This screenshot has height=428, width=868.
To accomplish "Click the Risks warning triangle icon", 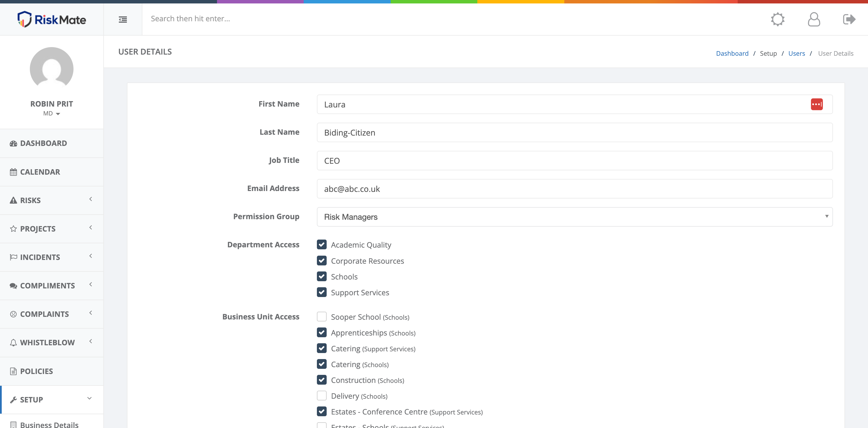I will (x=13, y=200).
